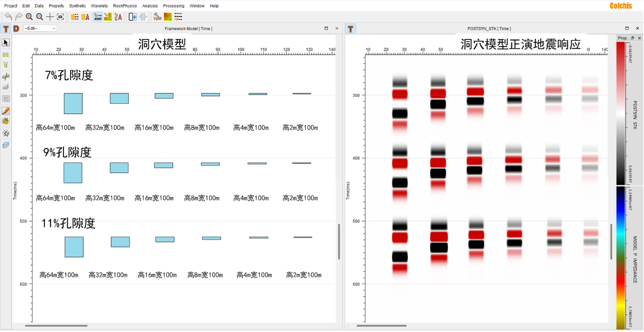Open the Data menu
This screenshot has width=644, height=332.
39,6
